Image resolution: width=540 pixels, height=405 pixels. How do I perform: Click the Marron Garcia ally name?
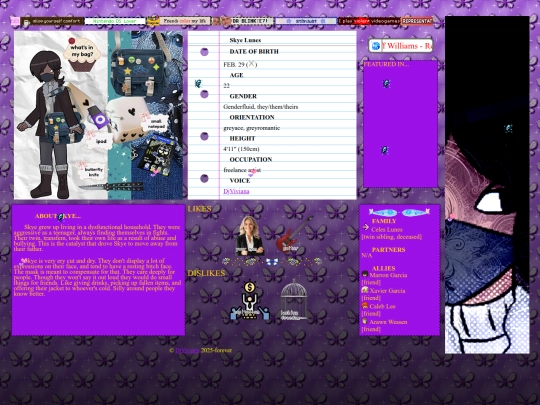point(388,275)
